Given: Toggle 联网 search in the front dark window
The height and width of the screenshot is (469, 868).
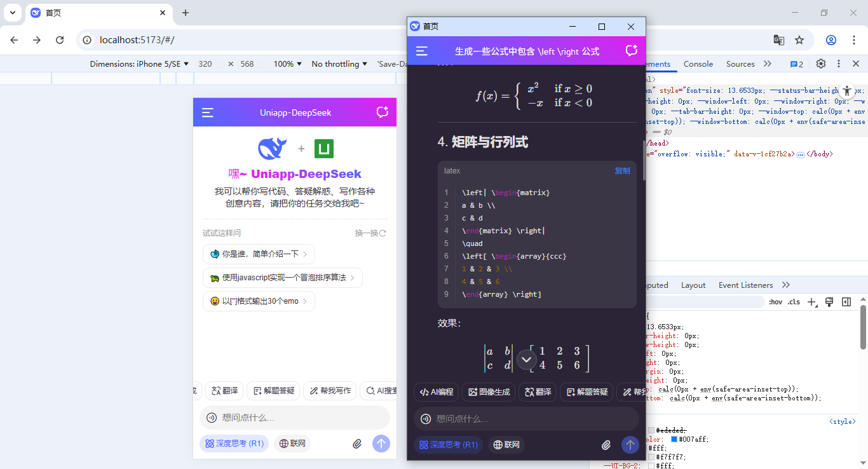Looking at the screenshot, I should pyautogui.click(x=506, y=445).
